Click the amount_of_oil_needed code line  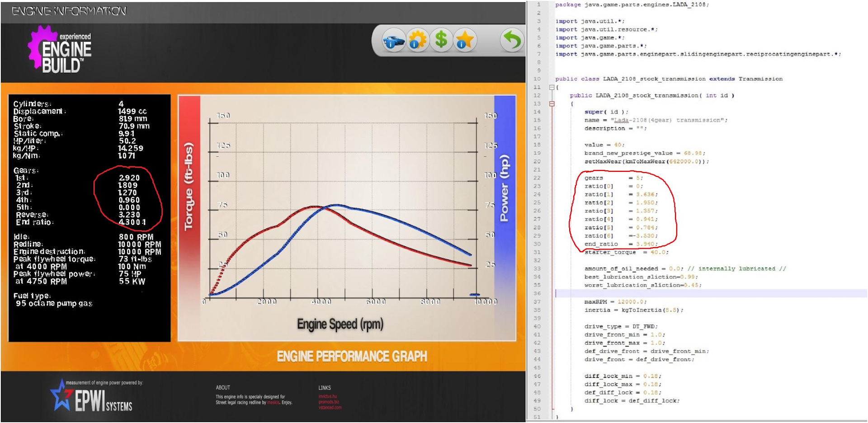(x=685, y=268)
